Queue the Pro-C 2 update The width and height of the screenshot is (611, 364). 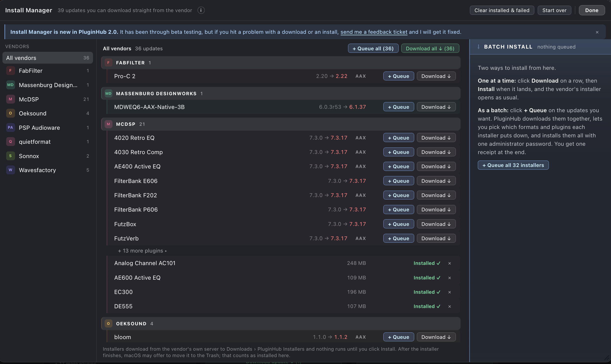coord(398,76)
